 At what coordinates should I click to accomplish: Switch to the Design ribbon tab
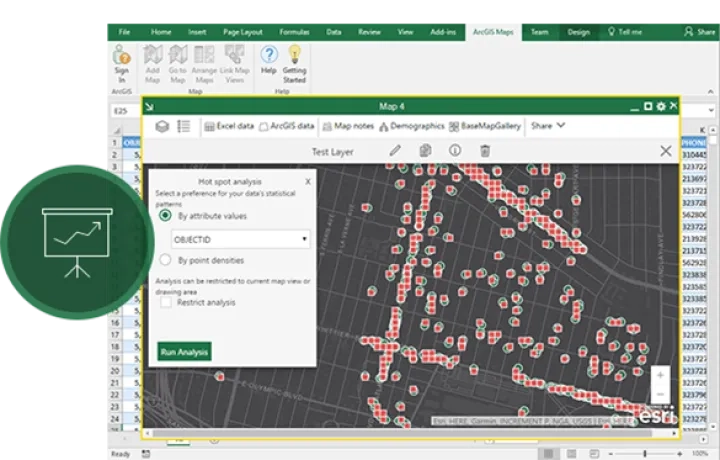coord(579,32)
